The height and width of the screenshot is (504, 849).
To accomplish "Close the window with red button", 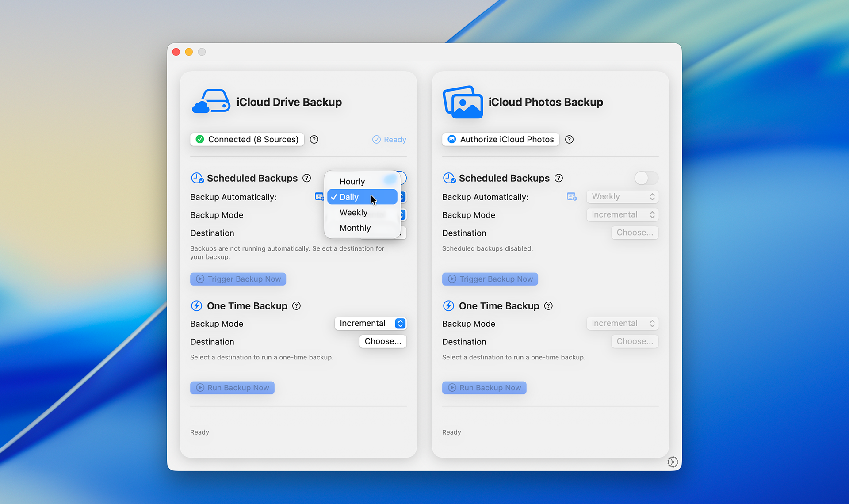I will [176, 52].
